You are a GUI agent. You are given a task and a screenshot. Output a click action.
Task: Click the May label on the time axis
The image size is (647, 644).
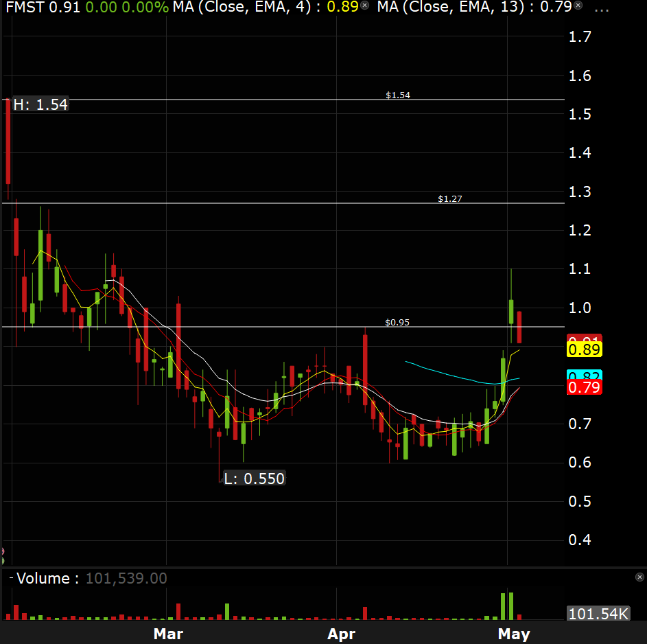[x=514, y=634]
